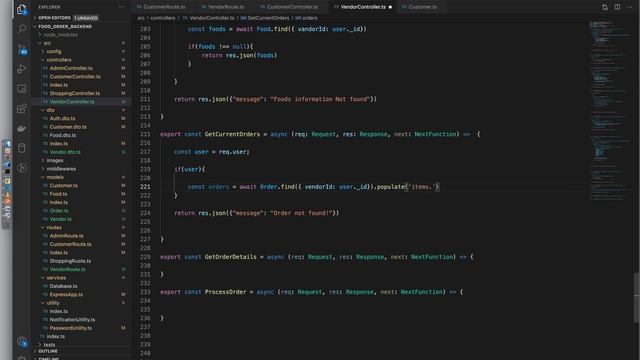
Task: Open the Extensions view icon
Action: [x=22, y=109]
